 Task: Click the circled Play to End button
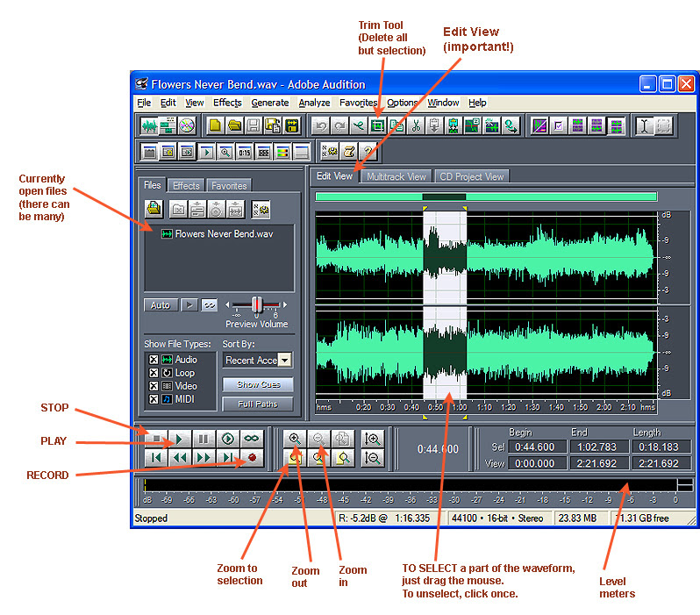pos(228,439)
